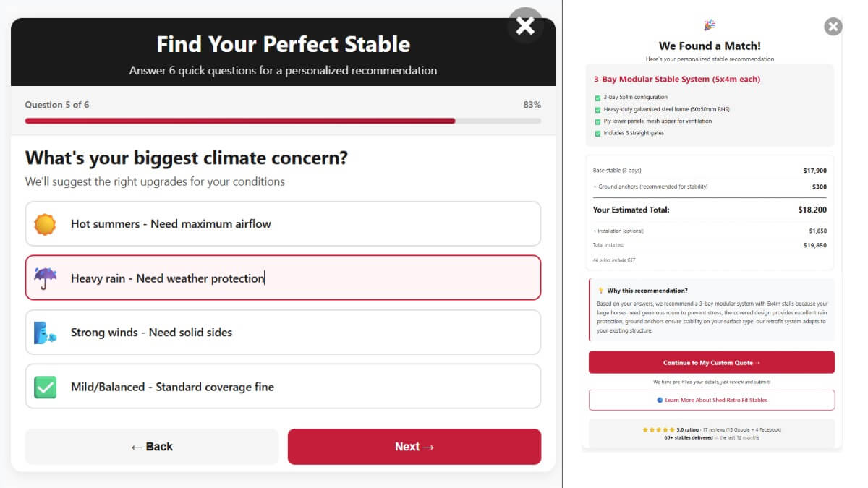This screenshot has height=488, width=868.
Task: Dismiss the We Found a Match panel
Action: pyautogui.click(x=833, y=26)
